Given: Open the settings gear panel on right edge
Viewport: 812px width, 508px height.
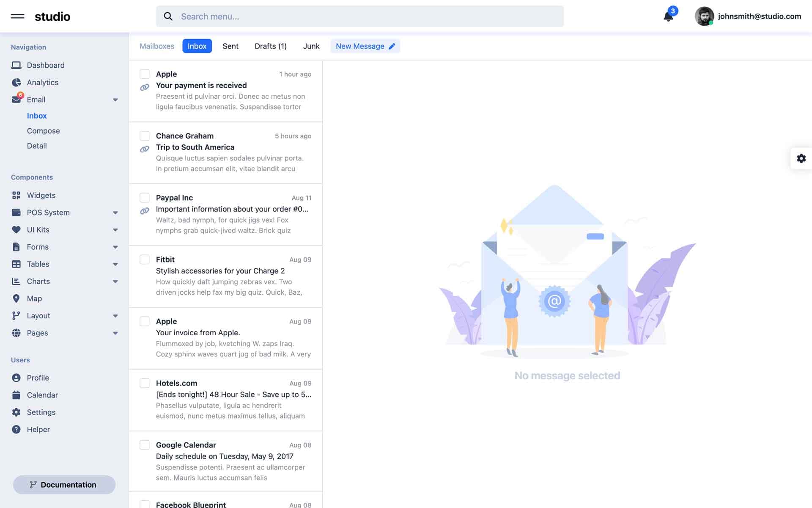Looking at the screenshot, I should pos(801,158).
